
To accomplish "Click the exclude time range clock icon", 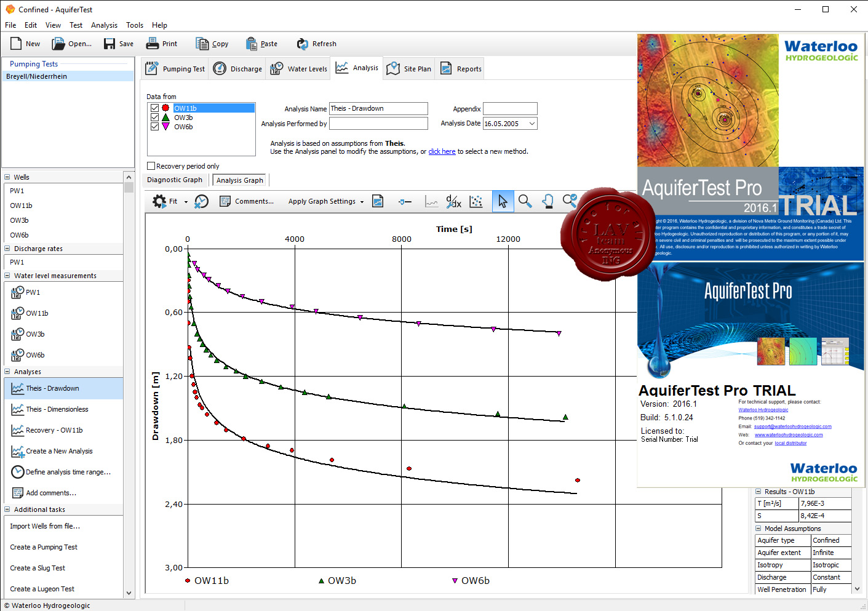I will (201, 201).
